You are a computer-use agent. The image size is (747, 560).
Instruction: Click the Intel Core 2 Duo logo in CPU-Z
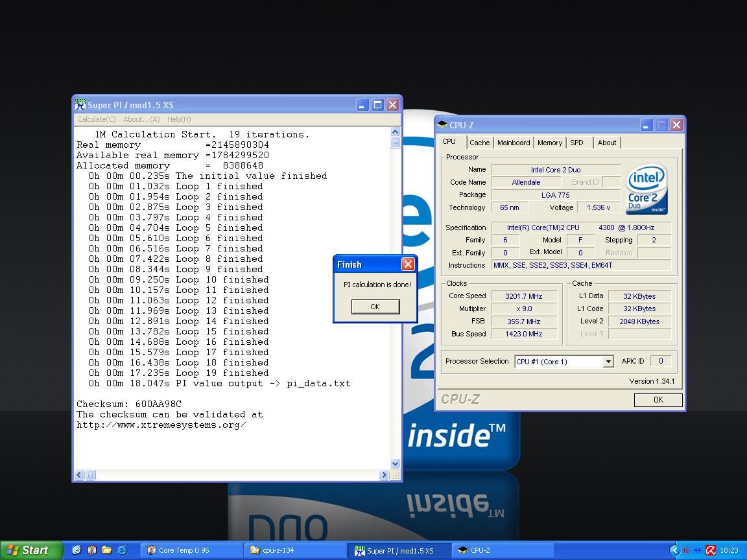[x=646, y=189]
